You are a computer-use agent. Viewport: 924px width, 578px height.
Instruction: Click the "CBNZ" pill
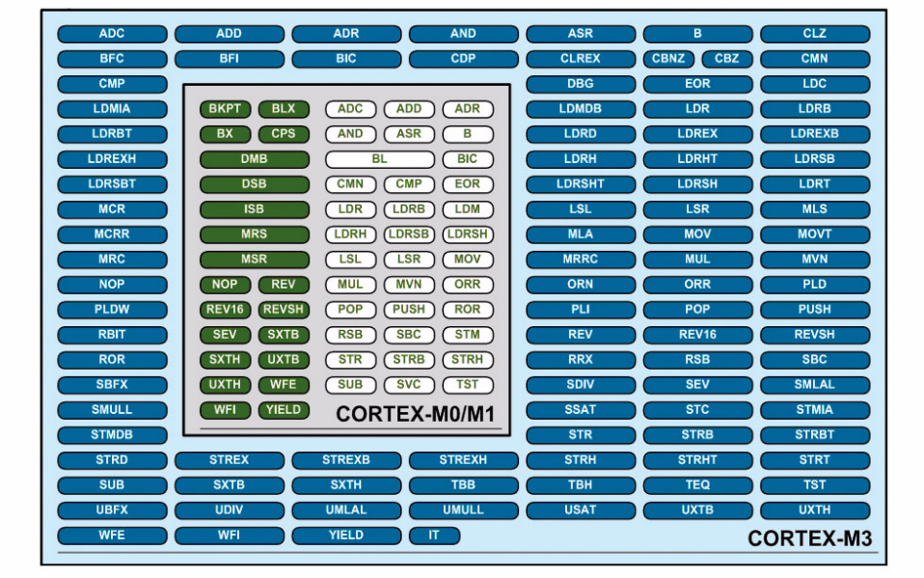(x=668, y=59)
